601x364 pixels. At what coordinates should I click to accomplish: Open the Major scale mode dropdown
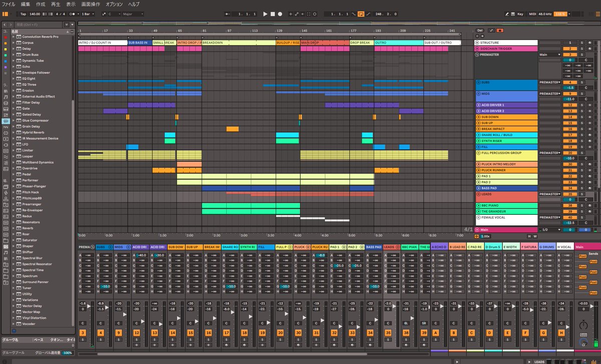point(132,14)
